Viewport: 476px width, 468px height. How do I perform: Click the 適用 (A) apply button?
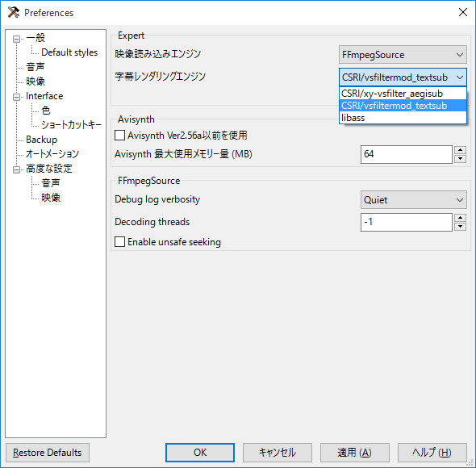[x=354, y=453]
